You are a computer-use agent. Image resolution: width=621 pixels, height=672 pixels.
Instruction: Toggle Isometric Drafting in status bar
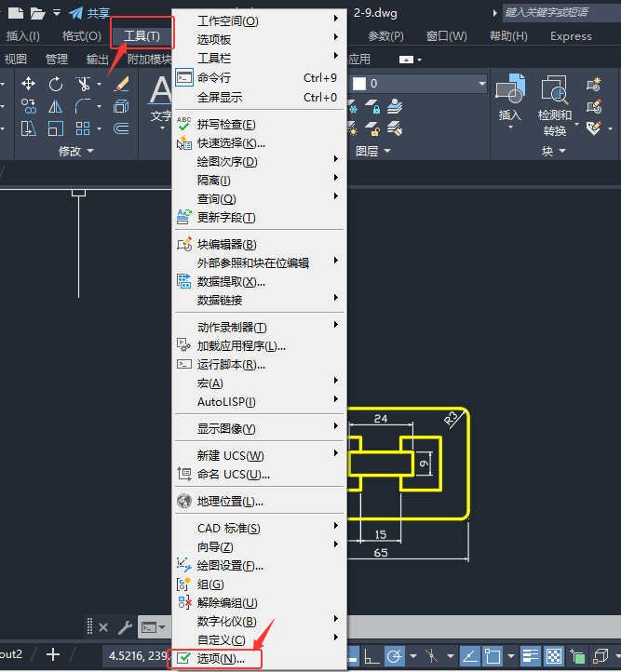[432, 655]
